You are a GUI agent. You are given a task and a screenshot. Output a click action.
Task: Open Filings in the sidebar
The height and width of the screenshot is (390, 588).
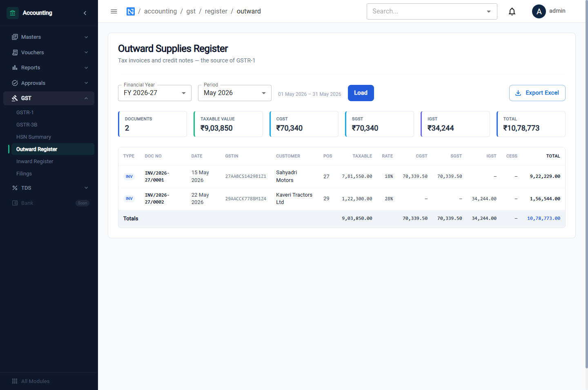click(53, 174)
